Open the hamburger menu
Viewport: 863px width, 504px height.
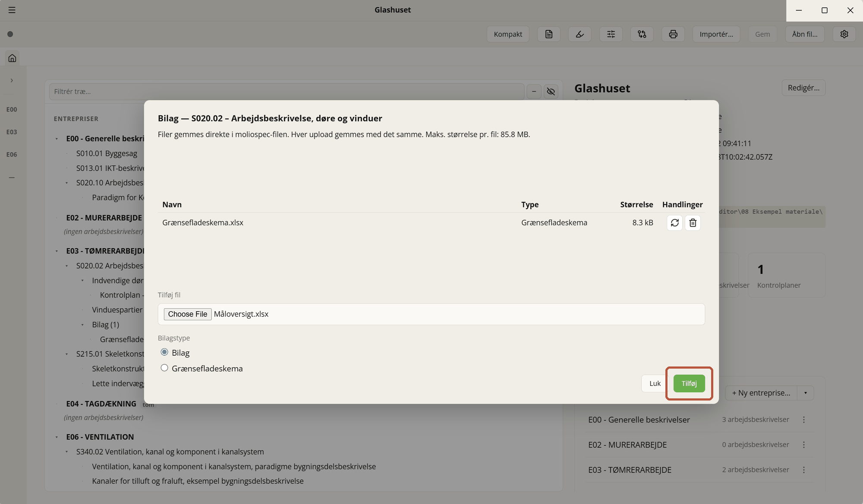point(12,10)
